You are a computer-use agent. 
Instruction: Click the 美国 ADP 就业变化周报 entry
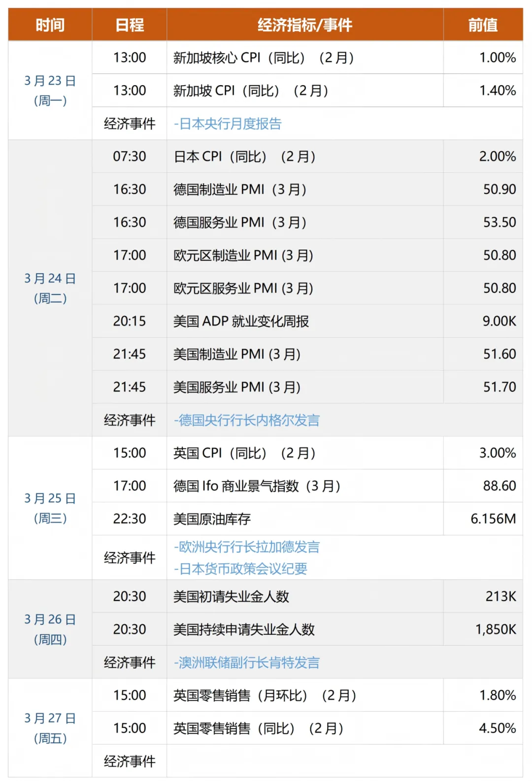click(241, 321)
